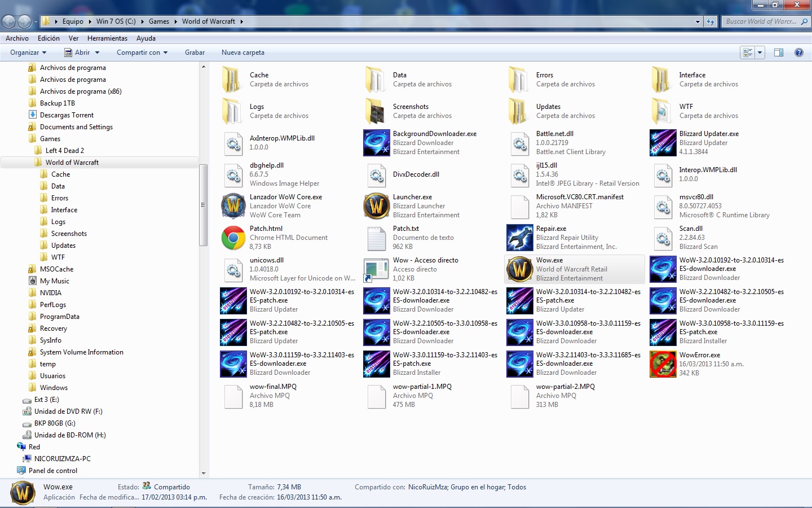The height and width of the screenshot is (508, 812).
Task: Open the Archivo menu
Action: pyautogui.click(x=17, y=38)
